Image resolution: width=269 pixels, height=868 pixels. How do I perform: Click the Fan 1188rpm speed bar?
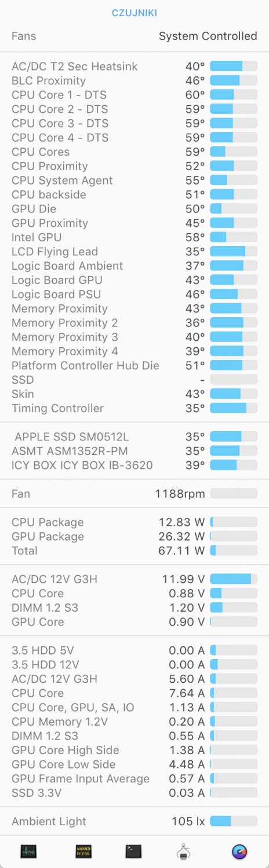(234, 494)
